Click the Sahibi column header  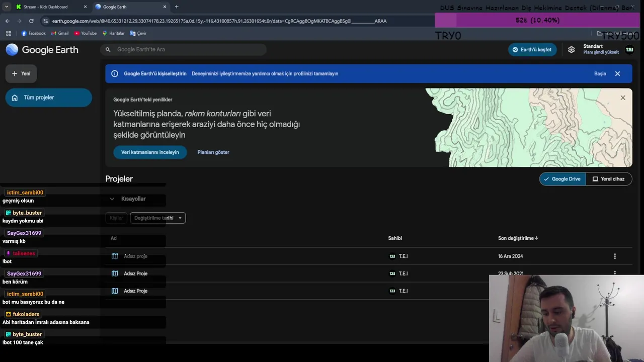[395, 238]
